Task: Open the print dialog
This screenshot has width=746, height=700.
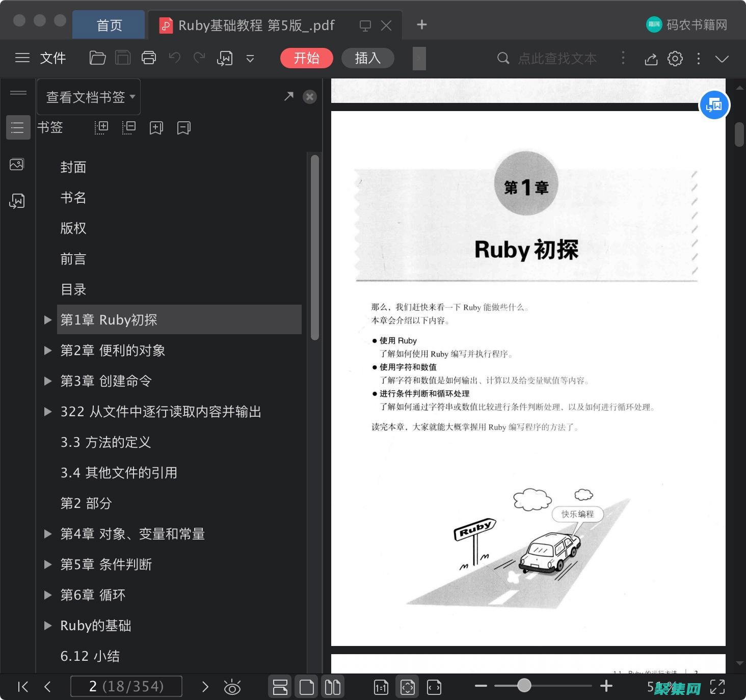Action: 148,58
